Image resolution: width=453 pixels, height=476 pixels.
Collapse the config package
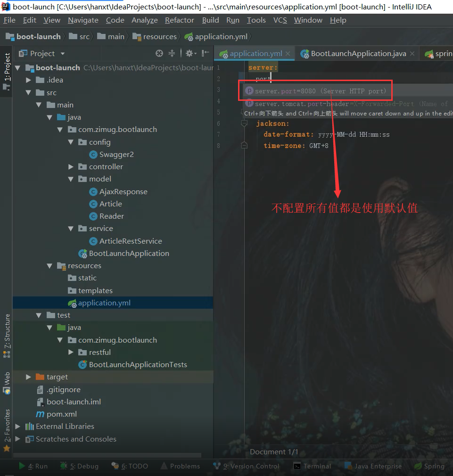pyautogui.click(x=71, y=142)
